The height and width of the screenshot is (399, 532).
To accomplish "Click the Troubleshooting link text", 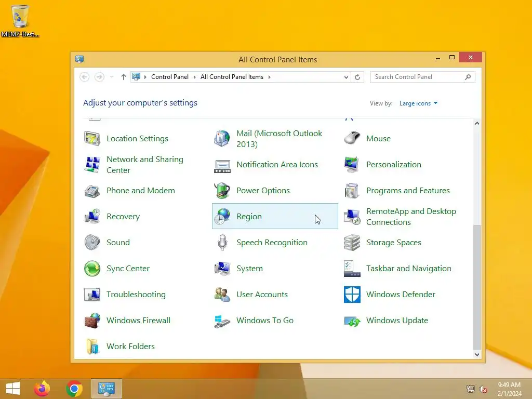I will point(136,295).
